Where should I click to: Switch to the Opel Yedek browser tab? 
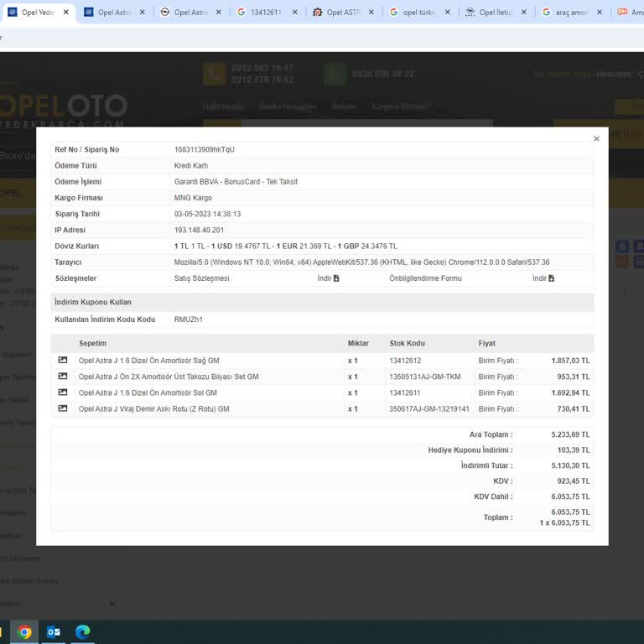click(x=38, y=13)
